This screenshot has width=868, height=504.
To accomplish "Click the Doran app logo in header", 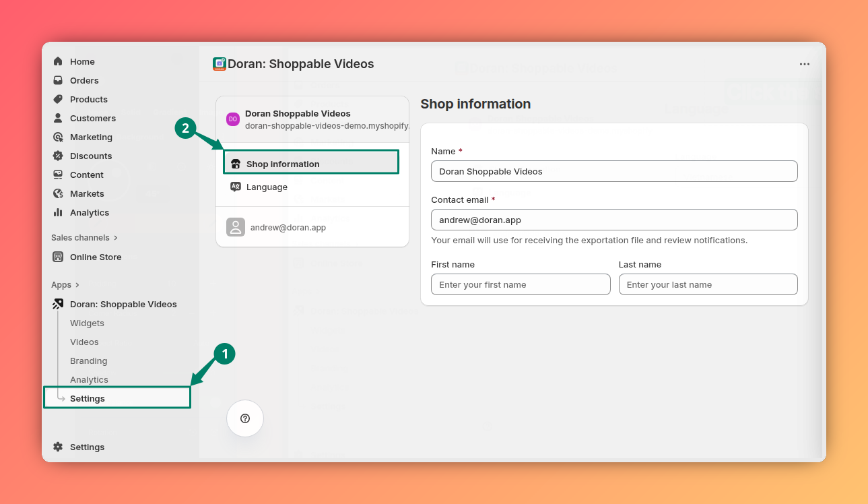I will (220, 64).
